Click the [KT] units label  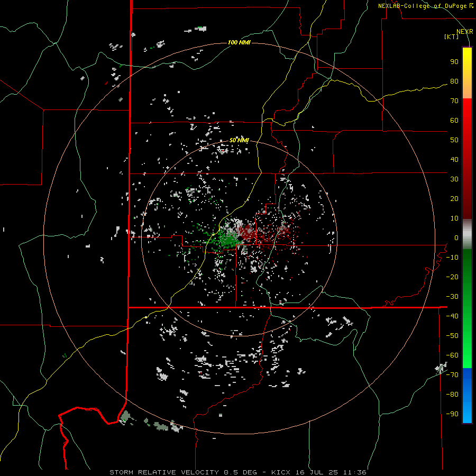click(x=452, y=36)
